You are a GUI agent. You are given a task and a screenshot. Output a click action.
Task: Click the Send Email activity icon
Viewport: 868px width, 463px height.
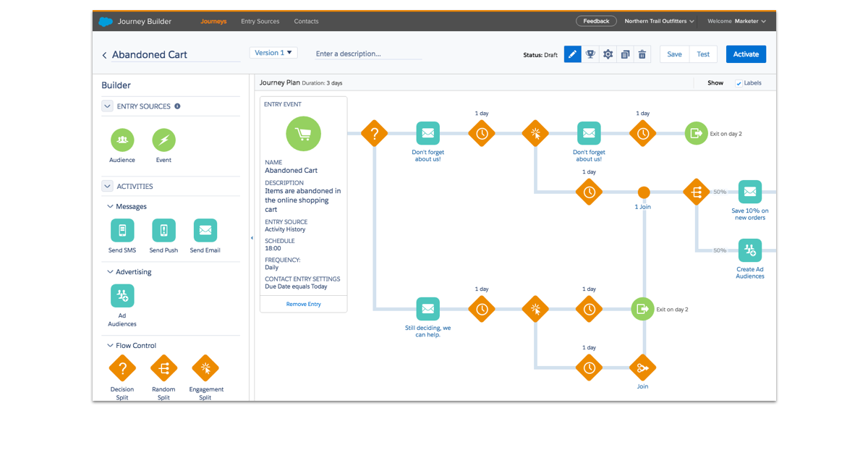(205, 231)
